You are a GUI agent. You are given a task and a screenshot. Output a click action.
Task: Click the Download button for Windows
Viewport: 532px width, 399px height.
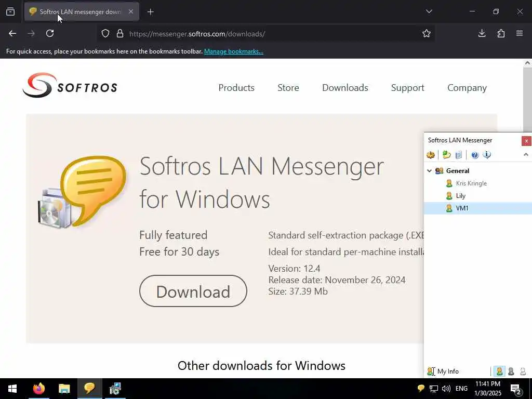(193, 291)
